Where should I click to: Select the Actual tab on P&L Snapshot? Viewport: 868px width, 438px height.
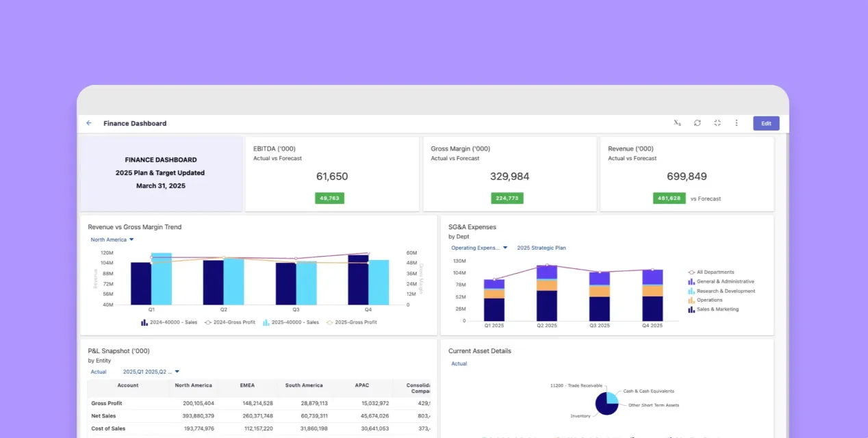pos(98,371)
